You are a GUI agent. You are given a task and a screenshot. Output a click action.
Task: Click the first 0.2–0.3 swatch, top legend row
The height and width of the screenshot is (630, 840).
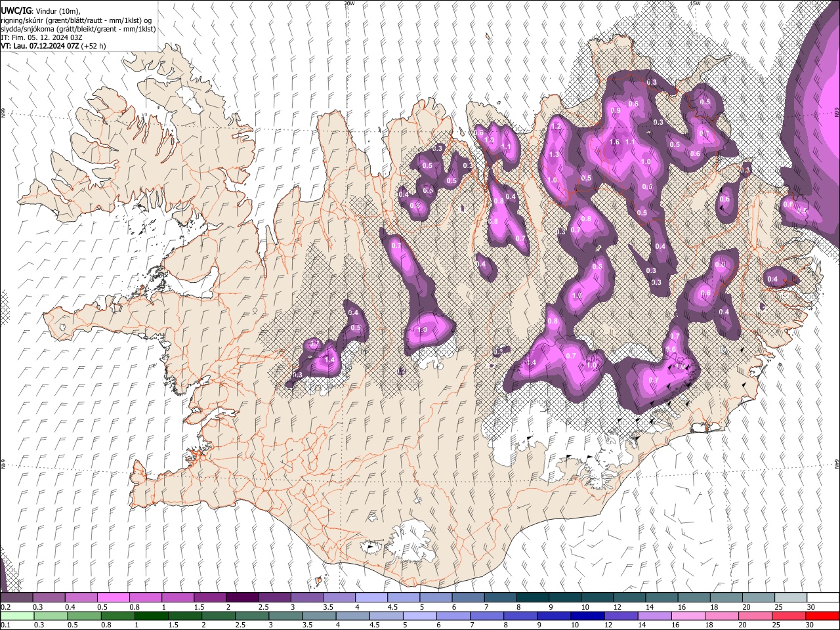(x=16, y=598)
